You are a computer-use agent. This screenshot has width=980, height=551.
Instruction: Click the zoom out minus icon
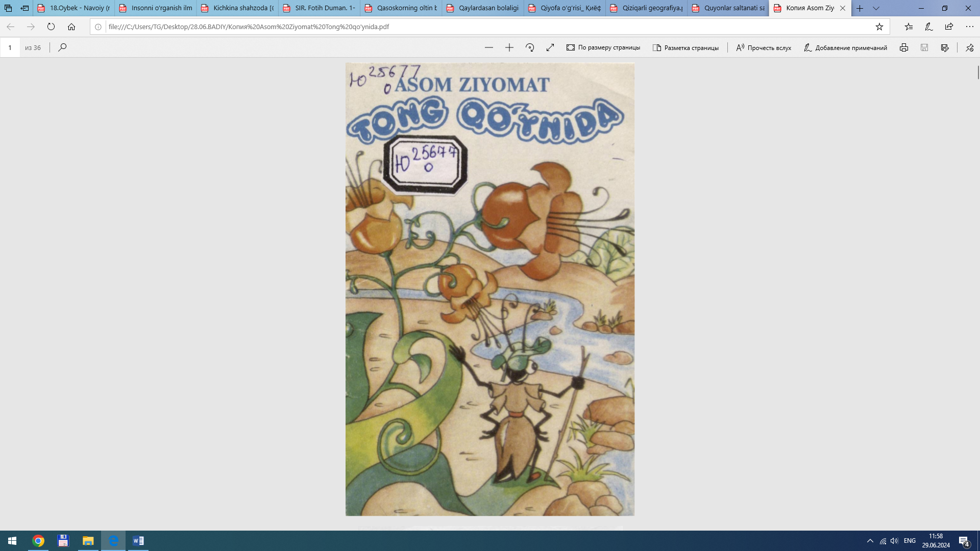click(x=488, y=47)
